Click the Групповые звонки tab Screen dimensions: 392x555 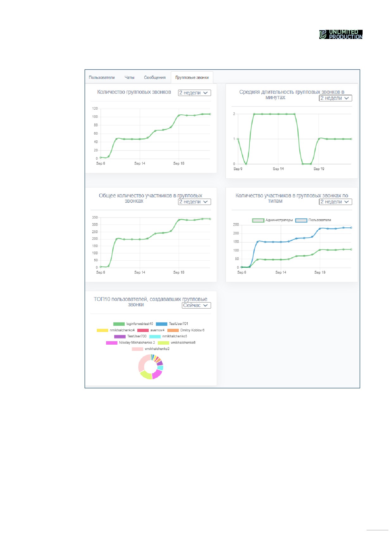[192, 78]
